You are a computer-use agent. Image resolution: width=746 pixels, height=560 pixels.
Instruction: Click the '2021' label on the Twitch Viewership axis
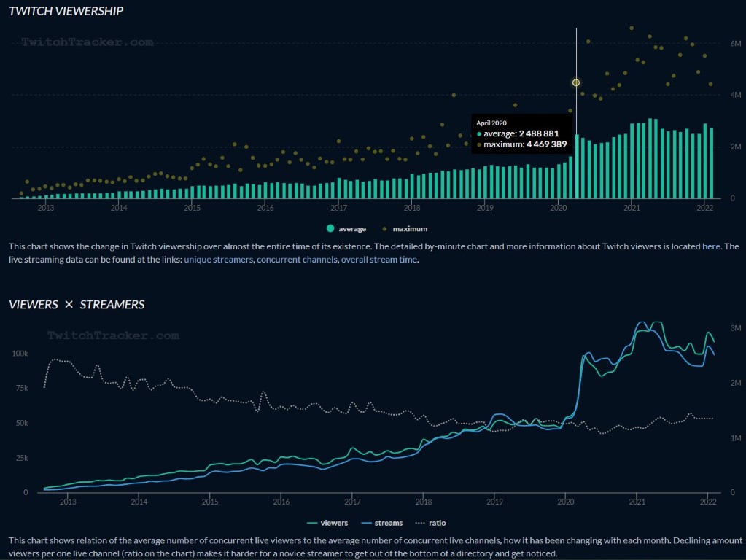coord(632,208)
